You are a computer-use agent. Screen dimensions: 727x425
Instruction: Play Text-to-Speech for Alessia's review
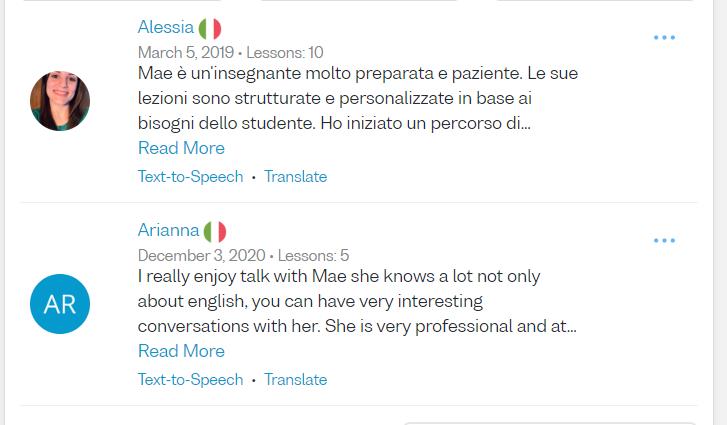[x=190, y=177]
